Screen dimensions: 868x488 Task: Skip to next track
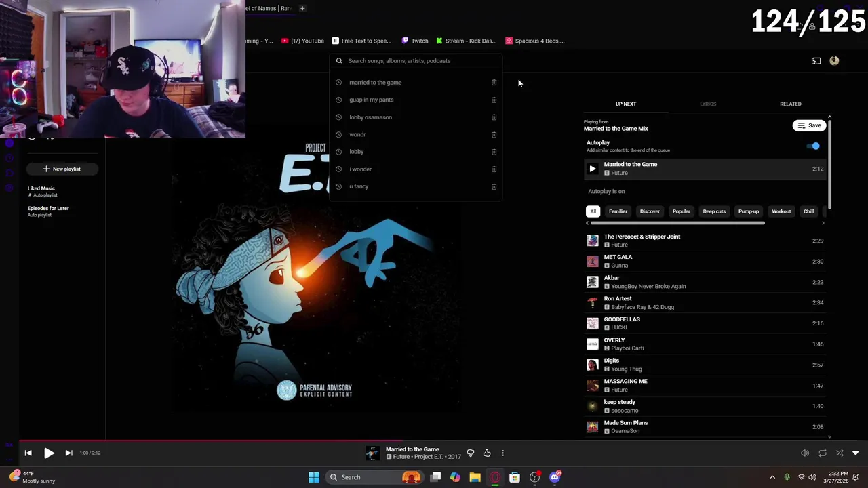pos(68,453)
